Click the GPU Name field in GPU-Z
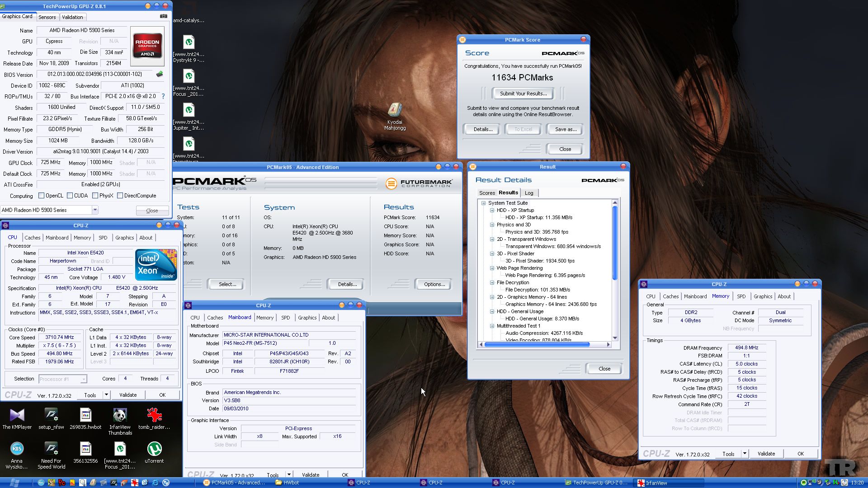 tap(82, 30)
